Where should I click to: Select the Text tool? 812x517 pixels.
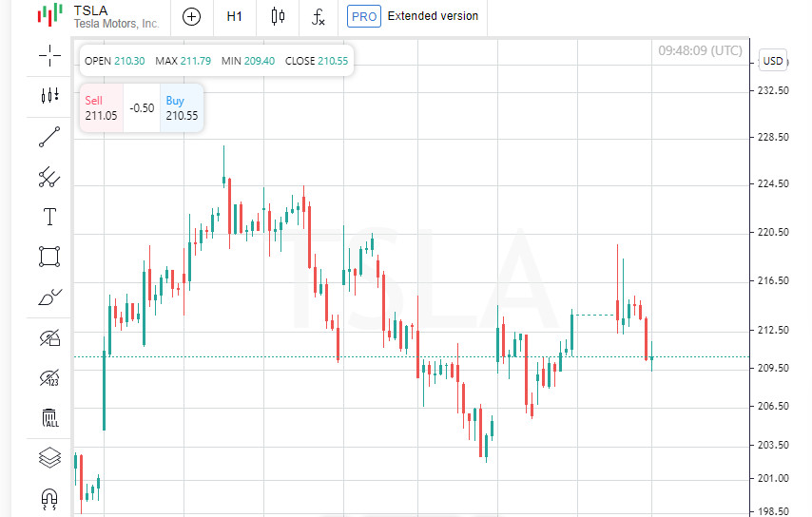pyautogui.click(x=49, y=217)
